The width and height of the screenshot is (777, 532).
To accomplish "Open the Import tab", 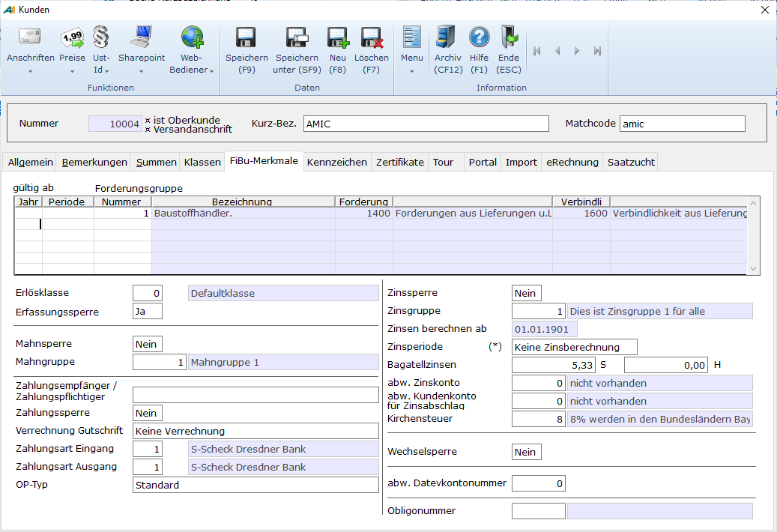I will (521, 163).
